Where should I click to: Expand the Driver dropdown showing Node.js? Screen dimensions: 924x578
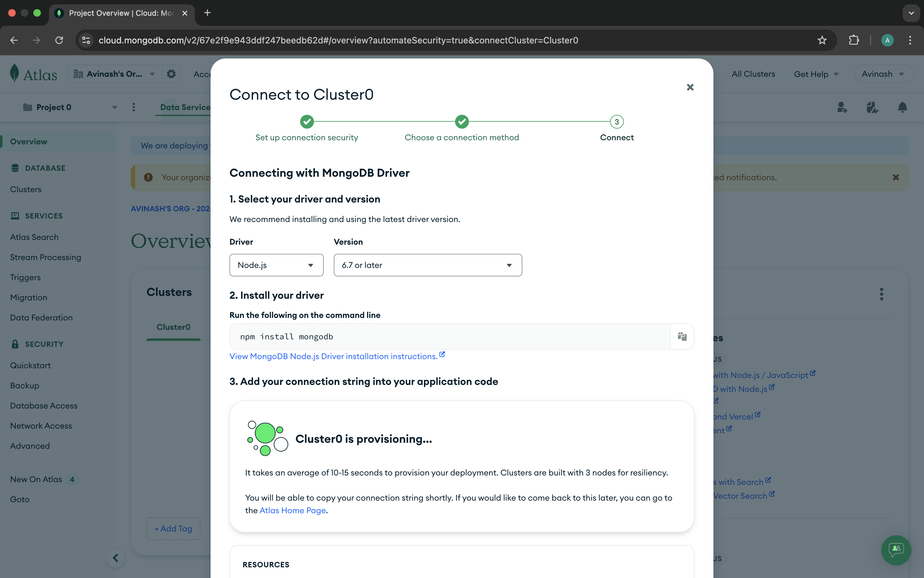click(x=276, y=265)
